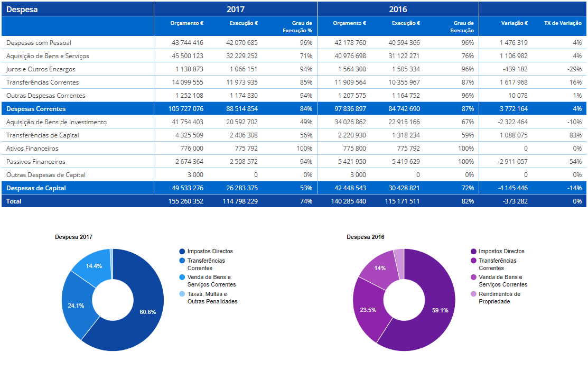Select the 24.1% slice of Despesa 2017 donut

click(x=77, y=306)
